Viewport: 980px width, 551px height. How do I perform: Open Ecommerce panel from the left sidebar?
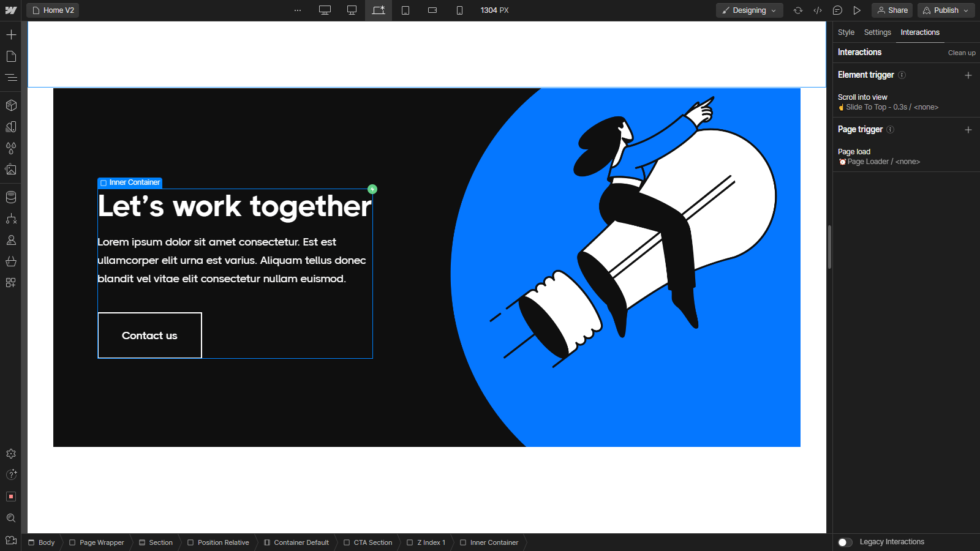point(11,261)
